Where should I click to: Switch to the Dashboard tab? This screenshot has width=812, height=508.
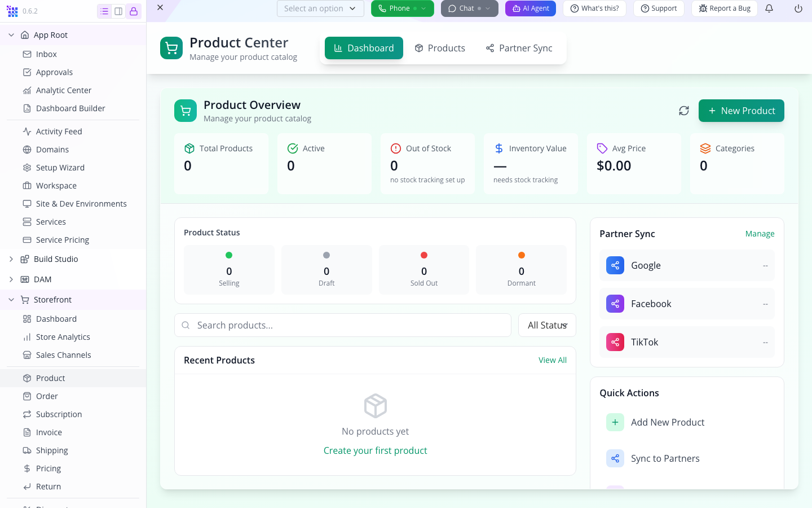tap(364, 48)
